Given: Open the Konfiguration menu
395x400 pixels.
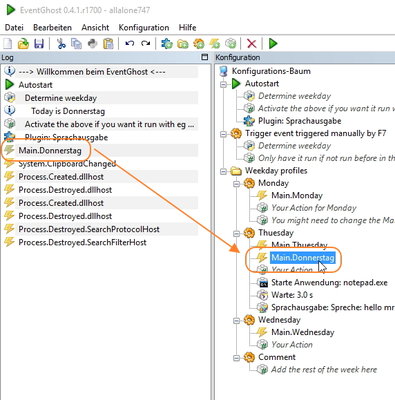Looking at the screenshot, I should 144,27.
